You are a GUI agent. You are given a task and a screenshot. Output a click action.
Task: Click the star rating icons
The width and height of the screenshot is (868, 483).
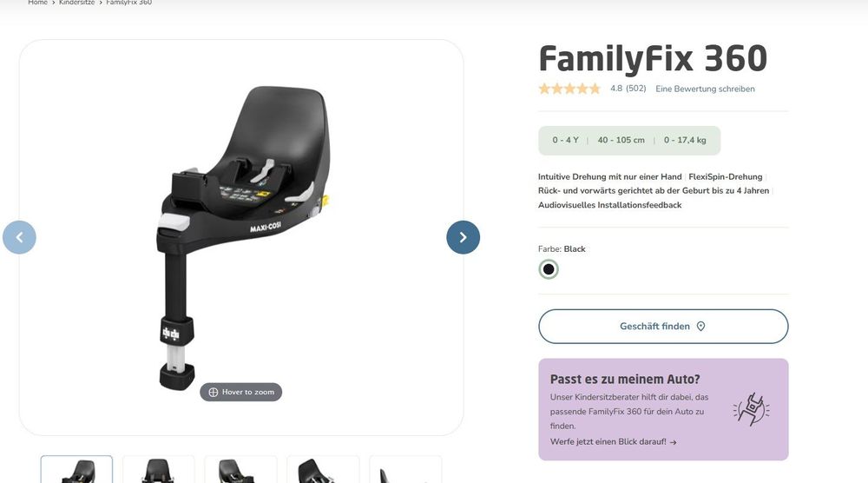click(569, 89)
